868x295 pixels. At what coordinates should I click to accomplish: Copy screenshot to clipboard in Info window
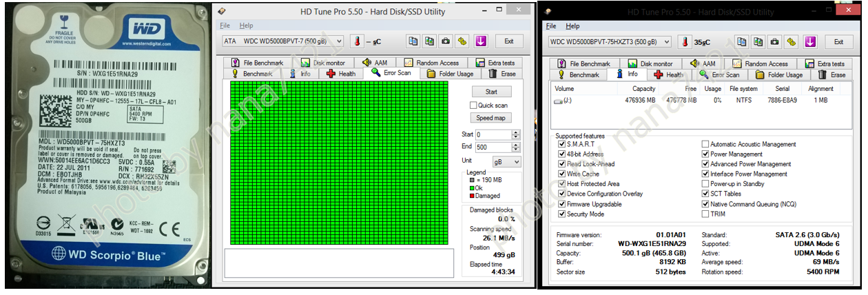[757, 41]
